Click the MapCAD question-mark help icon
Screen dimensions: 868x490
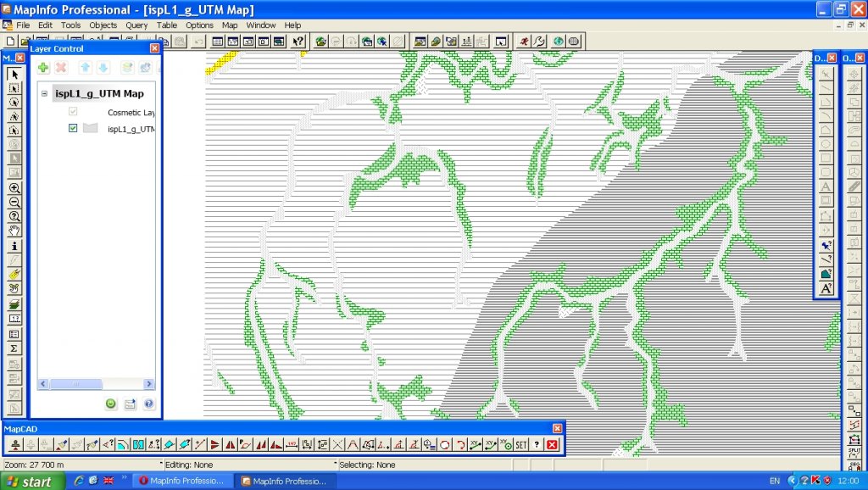click(537, 444)
